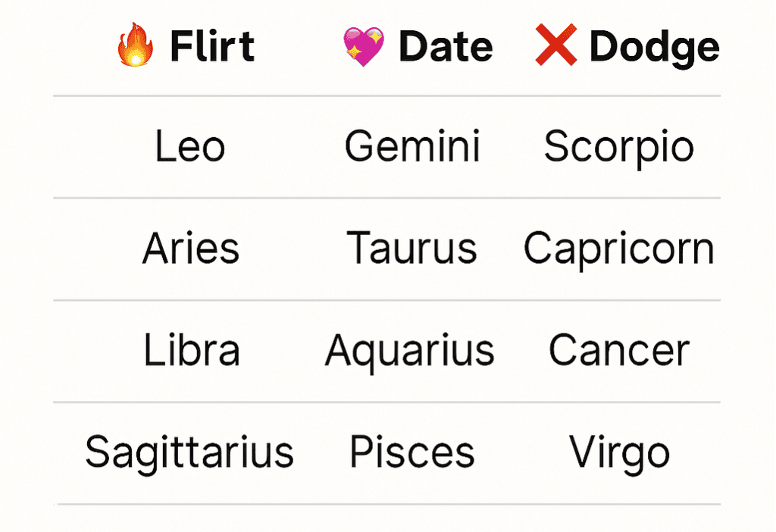Click the red X cross icon
776x532 pixels.
click(556, 45)
